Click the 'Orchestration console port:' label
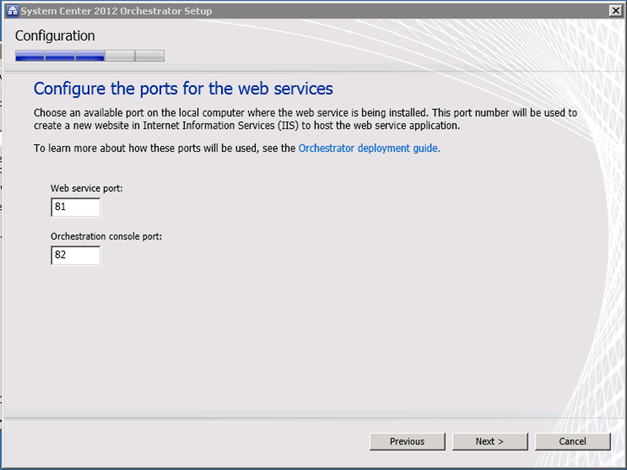Image resolution: width=627 pixels, height=470 pixels. [x=106, y=236]
